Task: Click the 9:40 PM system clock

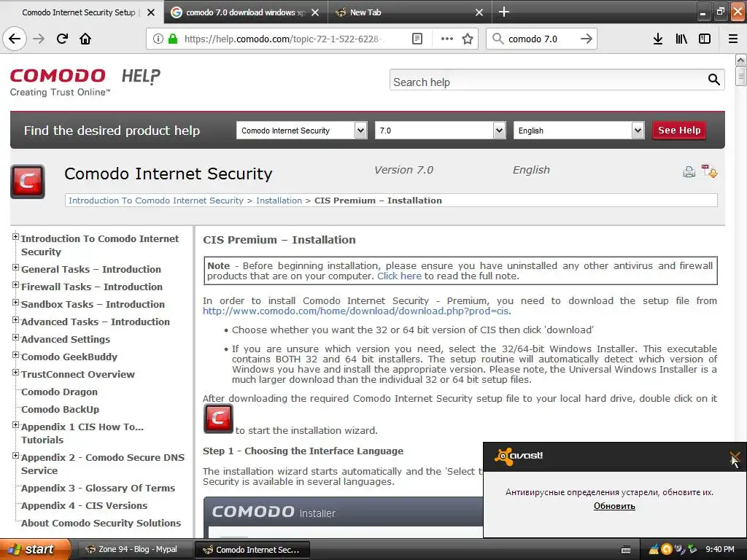Action: pyautogui.click(x=720, y=550)
